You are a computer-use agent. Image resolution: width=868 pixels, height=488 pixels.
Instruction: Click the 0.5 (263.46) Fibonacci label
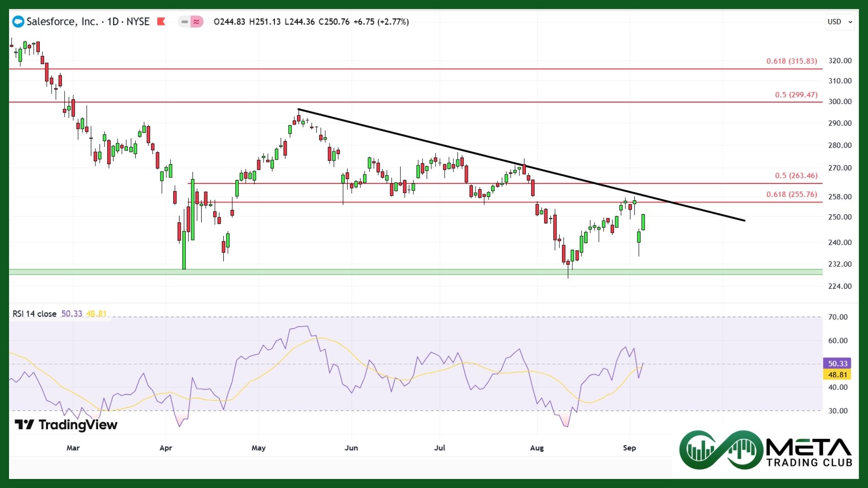pos(796,176)
